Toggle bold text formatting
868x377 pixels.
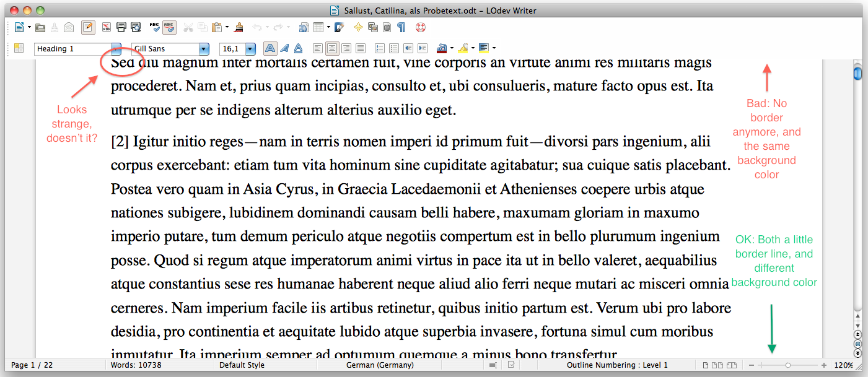point(270,48)
